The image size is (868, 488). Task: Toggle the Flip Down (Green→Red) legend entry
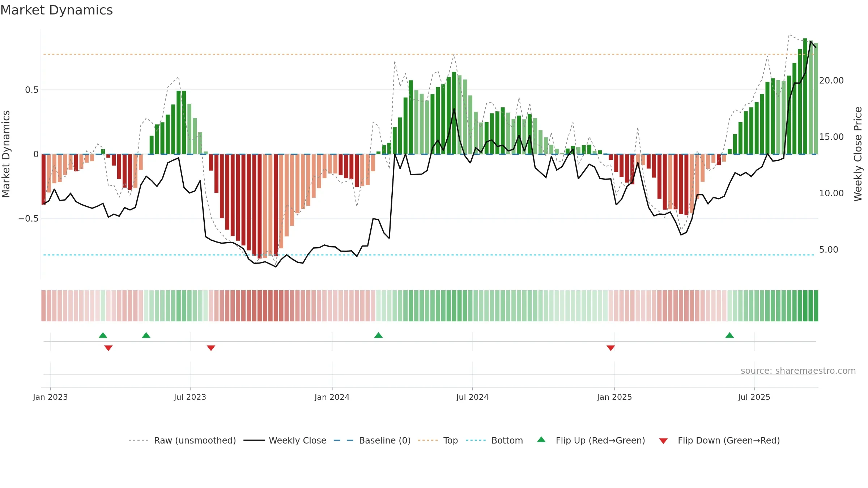click(719, 440)
